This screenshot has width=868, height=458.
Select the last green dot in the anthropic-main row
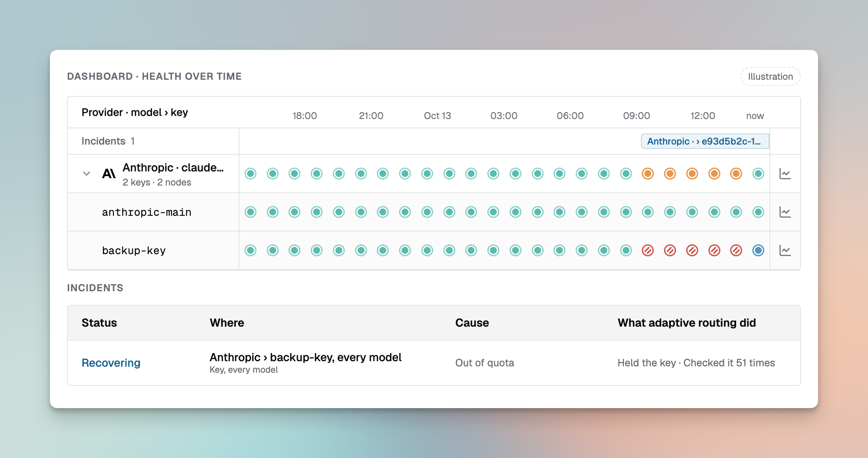pos(758,212)
